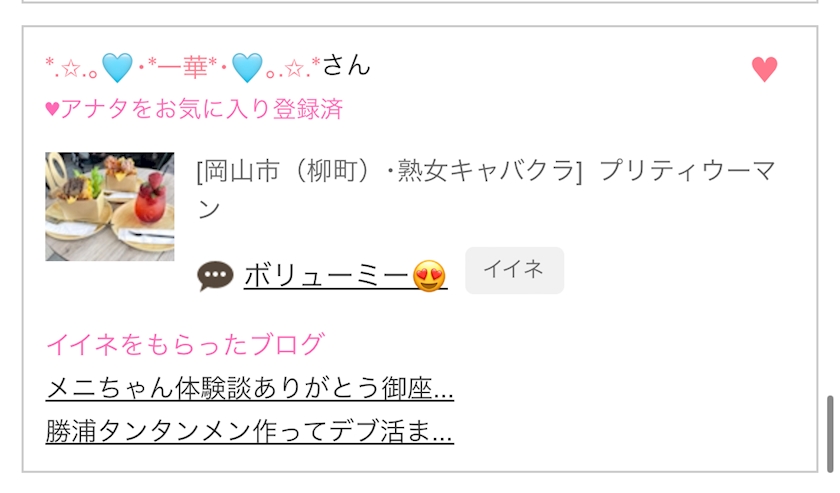Click the 一華 username text
This screenshot has width=840, height=493.
coord(183,68)
